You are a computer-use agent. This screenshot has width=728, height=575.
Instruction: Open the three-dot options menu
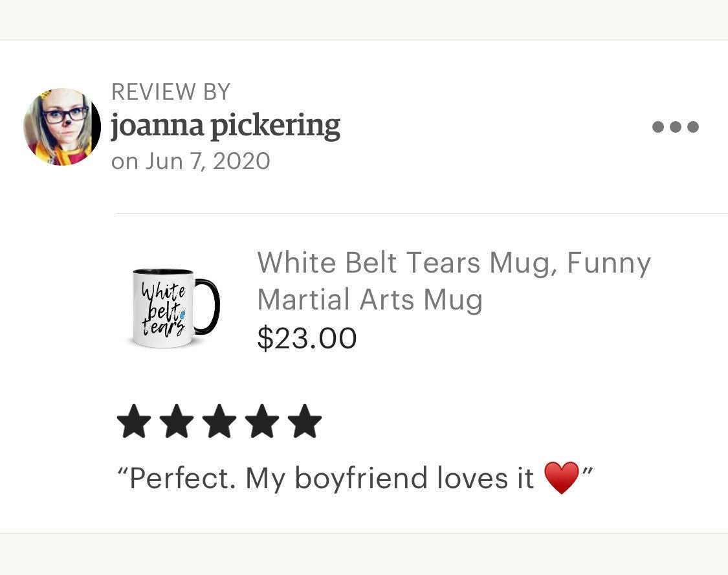pyautogui.click(x=676, y=127)
